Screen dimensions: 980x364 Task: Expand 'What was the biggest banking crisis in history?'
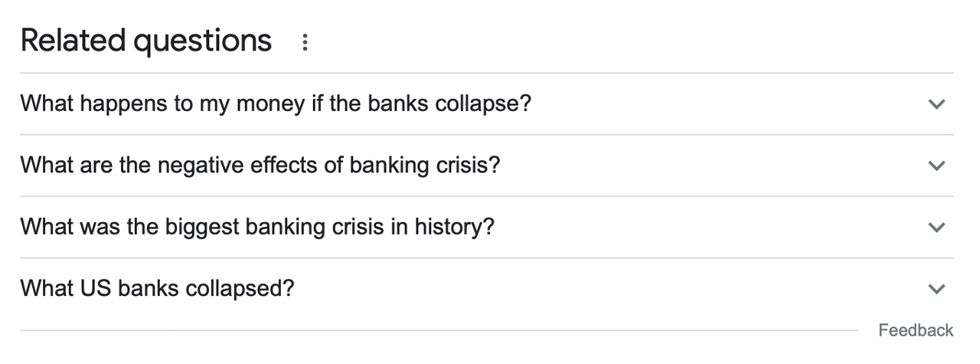pyautogui.click(x=257, y=227)
